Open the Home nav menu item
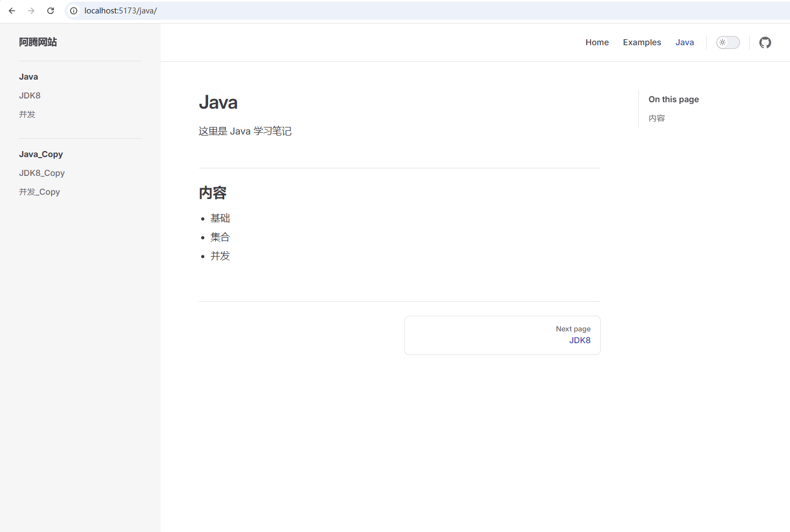790x532 pixels. coord(597,42)
